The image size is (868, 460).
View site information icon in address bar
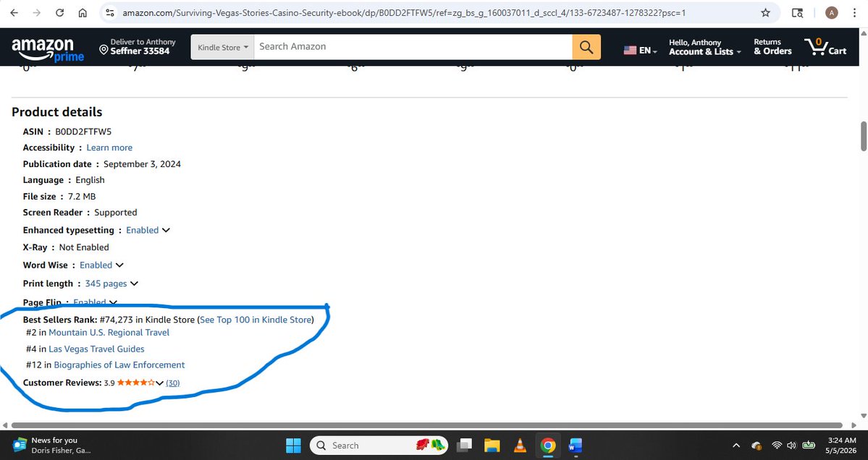[x=110, y=13]
